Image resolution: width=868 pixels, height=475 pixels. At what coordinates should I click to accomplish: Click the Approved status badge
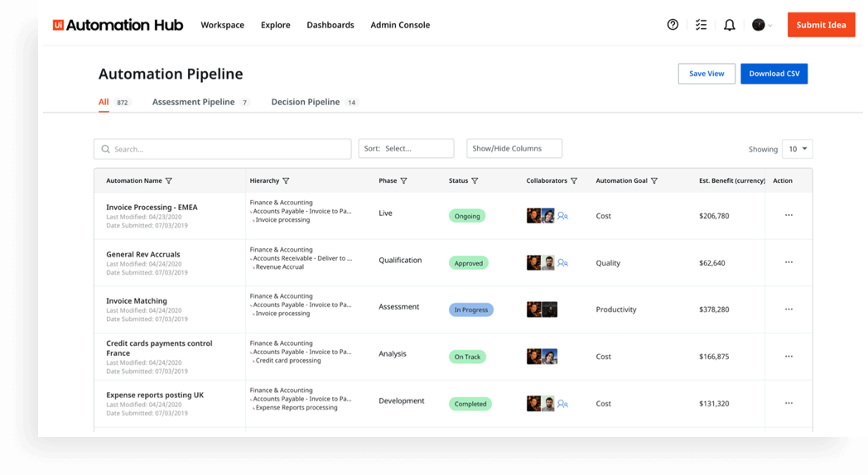pyautogui.click(x=468, y=263)
